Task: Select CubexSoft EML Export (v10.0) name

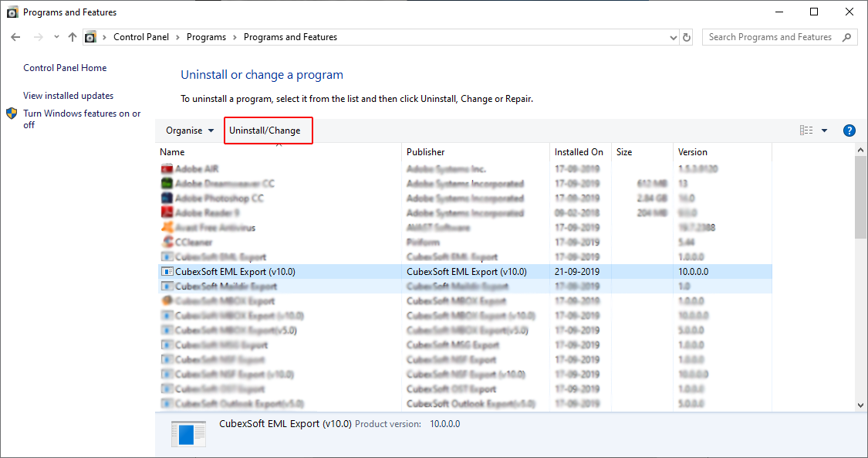Action: coord(235,271)
